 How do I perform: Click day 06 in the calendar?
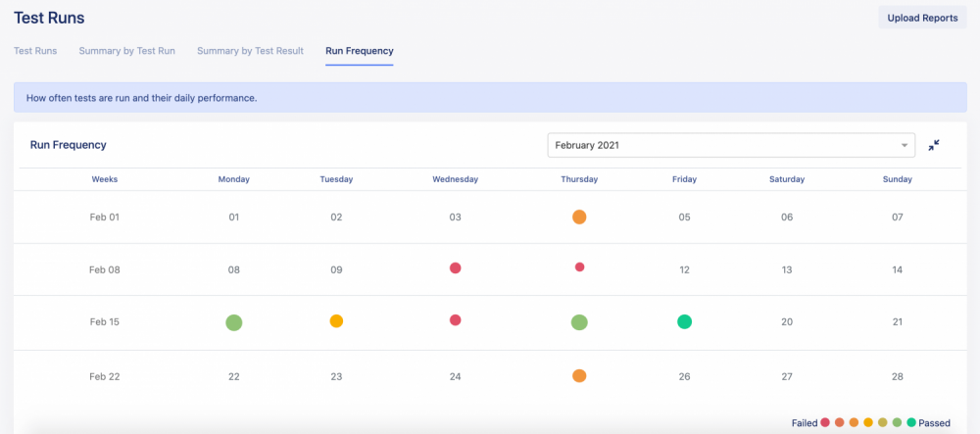coord(787,217)
